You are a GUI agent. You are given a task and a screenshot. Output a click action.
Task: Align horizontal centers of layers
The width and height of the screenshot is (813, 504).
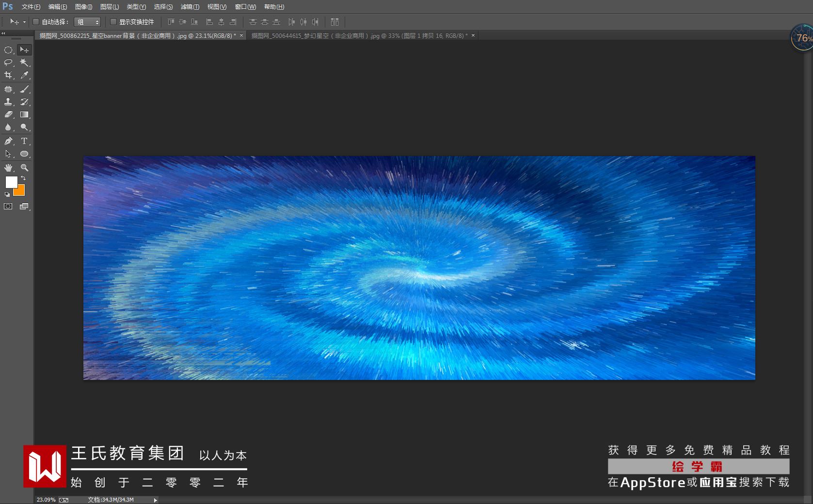pyautogui.click(x=221, y=22)
